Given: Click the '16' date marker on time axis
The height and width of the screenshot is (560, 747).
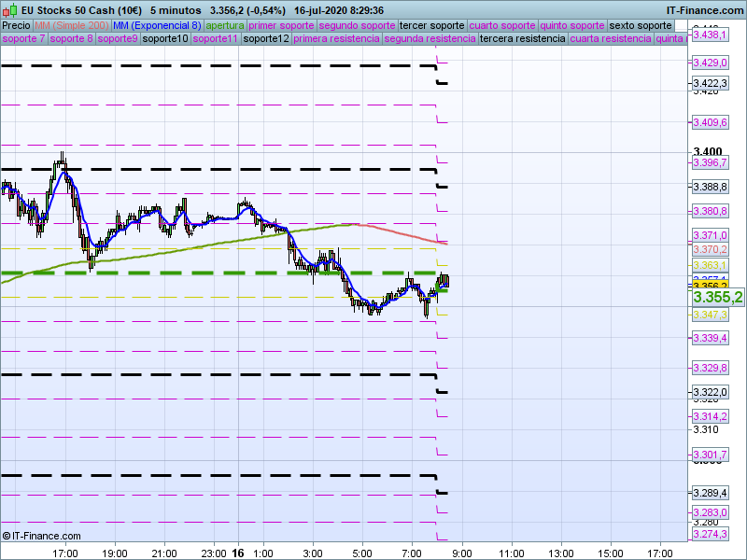Looking at the screenshot, I should coord(238,553).
